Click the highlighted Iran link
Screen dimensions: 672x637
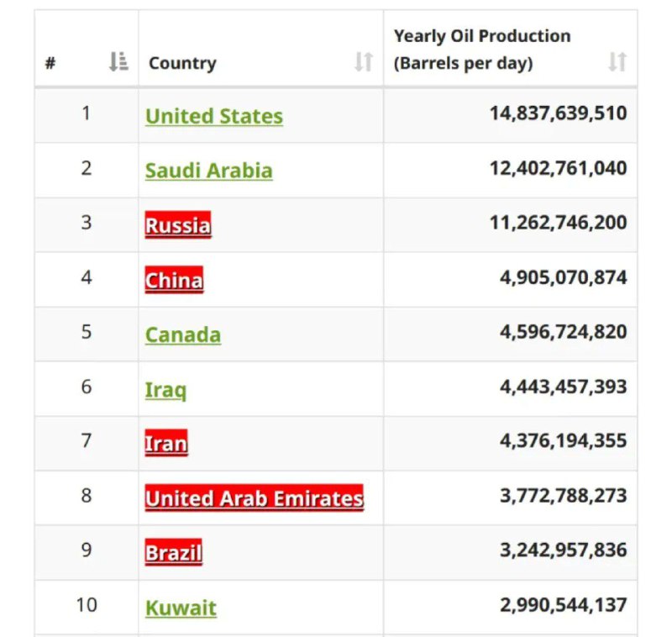tap(166, 443)
